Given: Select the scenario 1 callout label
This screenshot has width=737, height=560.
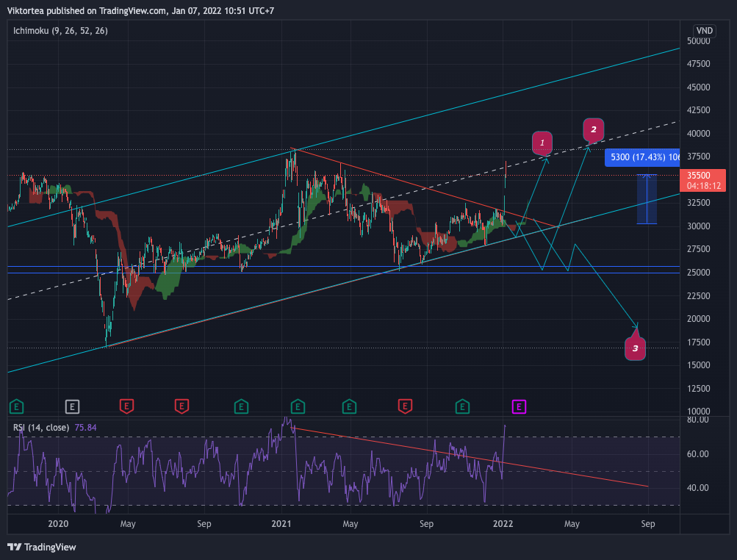Looking at the screenshot, I should tap(542, 142).
